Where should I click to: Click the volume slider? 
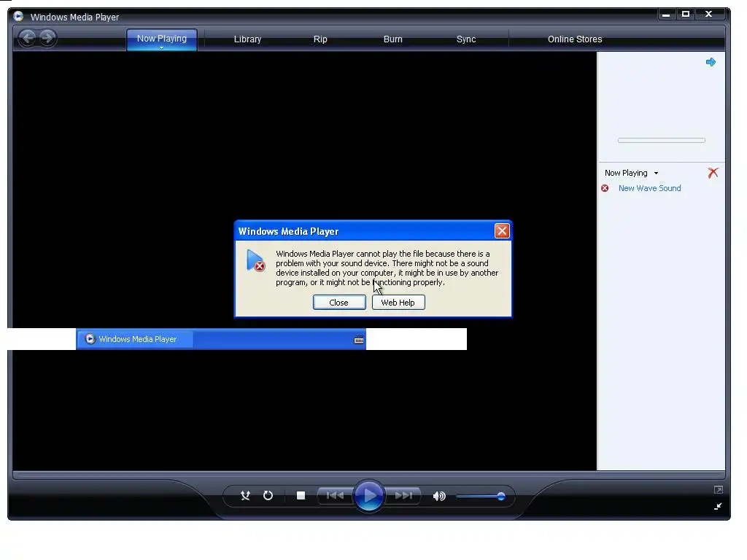pos(480,496)
